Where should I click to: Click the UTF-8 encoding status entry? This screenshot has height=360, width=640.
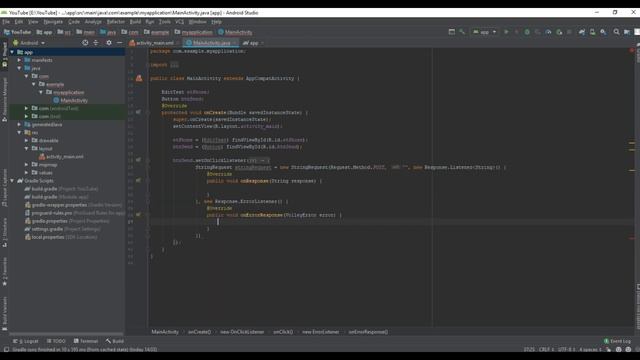pos(567,349)
